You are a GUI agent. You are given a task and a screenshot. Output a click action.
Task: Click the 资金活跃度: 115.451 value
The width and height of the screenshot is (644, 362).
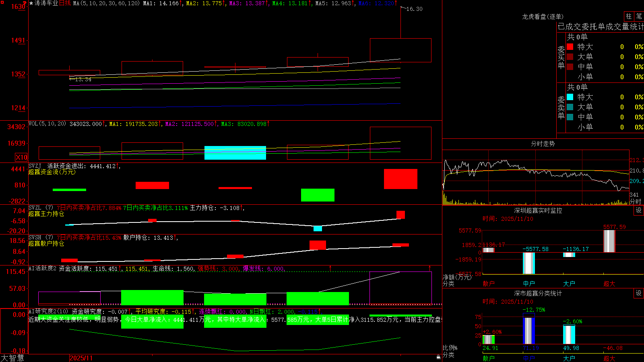pyautogui.click(x=89, y=269)
